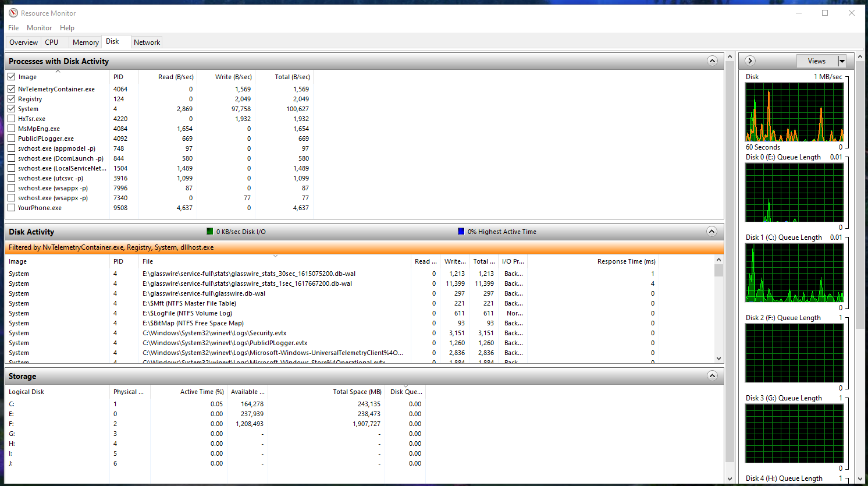Collapse the Storage section chevron

click(712, 376)
